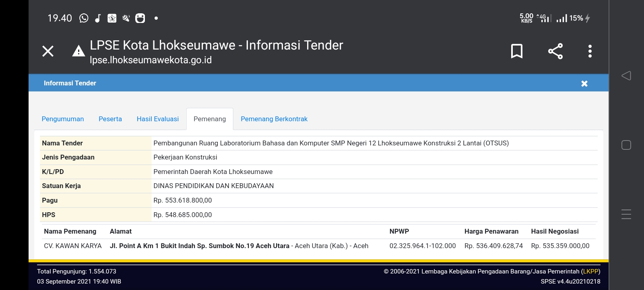Switch to the Pengumuman tab

[63, 119]
